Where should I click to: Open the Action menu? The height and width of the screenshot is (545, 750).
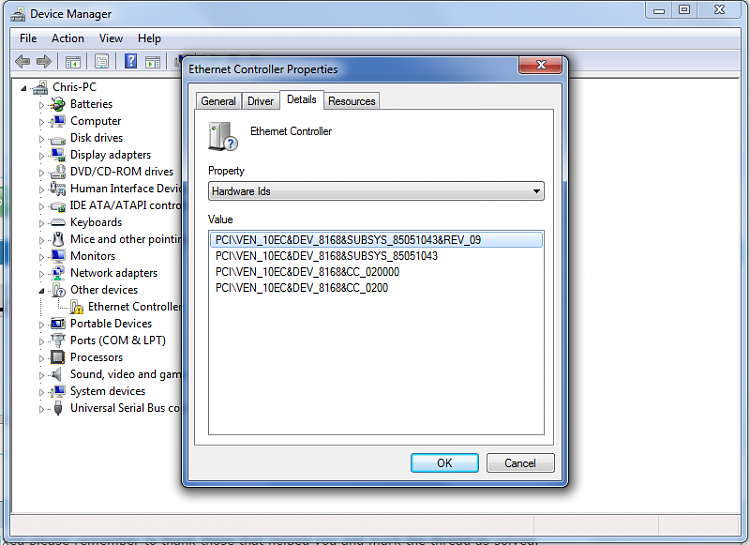[x=68, y=38]
